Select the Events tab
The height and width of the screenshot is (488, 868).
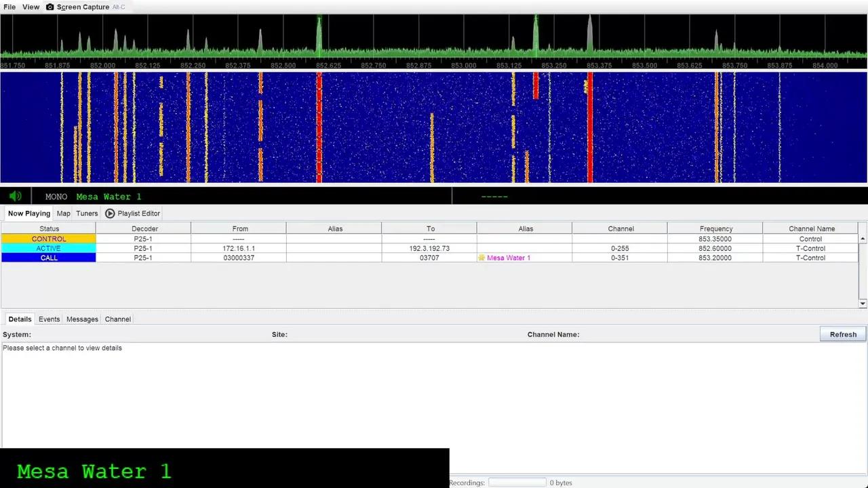(49, 319)
